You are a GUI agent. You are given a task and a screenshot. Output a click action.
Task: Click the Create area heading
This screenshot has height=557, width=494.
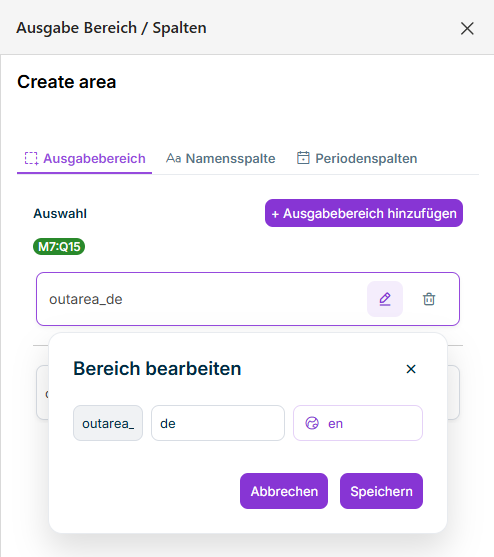pos(67,82)
